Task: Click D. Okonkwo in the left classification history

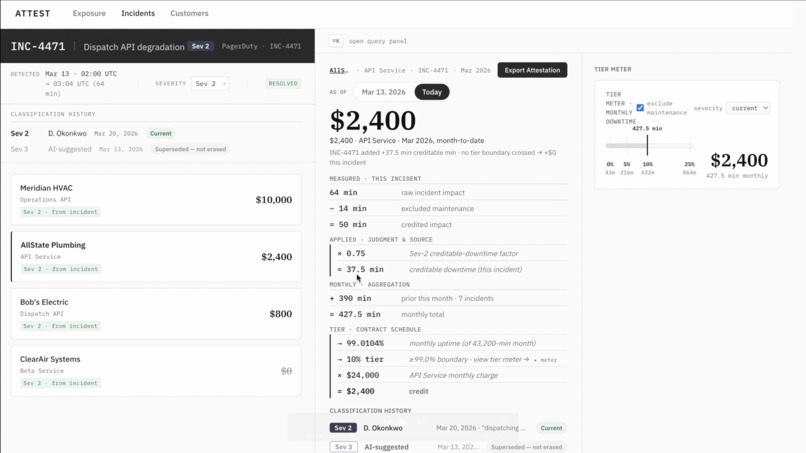Action: point(67,133)
